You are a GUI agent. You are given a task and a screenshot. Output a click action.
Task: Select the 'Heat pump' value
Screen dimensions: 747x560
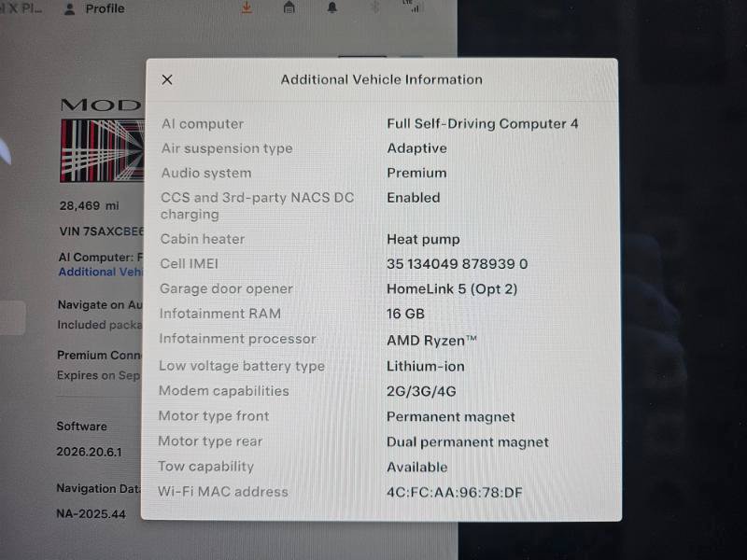point(423,239)
